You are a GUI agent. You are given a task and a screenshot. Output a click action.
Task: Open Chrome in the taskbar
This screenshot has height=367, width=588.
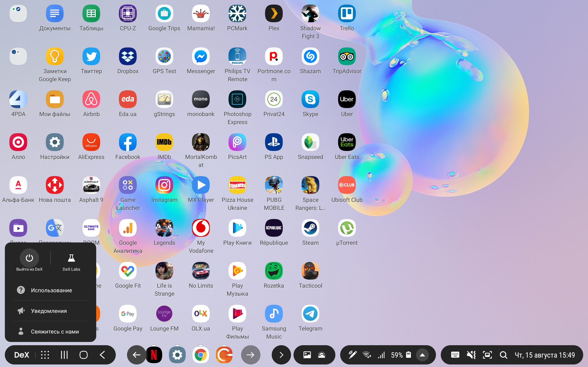click(x=201, y=355)
